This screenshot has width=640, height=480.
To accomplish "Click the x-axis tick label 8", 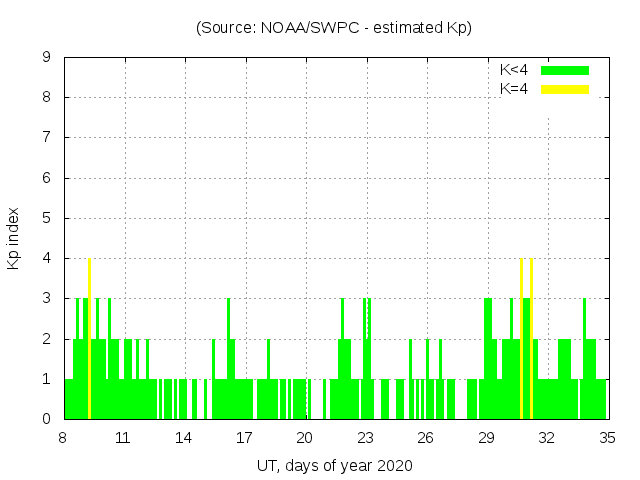I will [x=63, y=437].
